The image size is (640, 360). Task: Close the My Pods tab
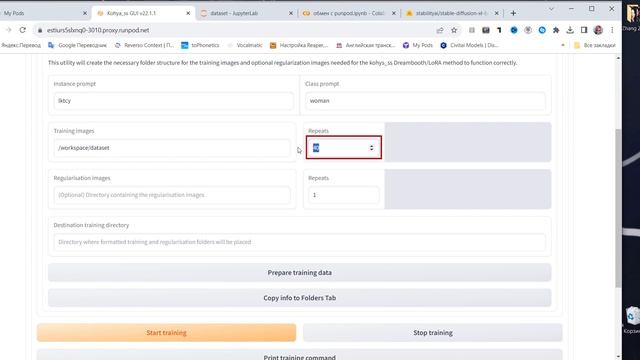tap(85, 13)
